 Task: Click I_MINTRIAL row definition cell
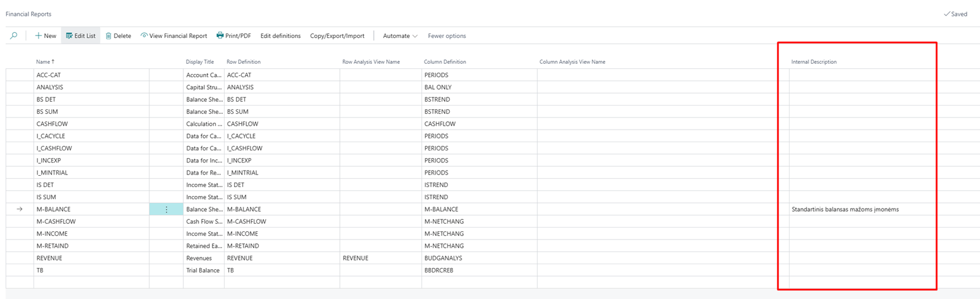point(282,173)
